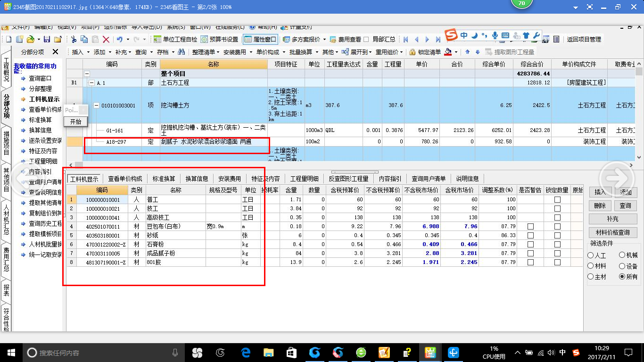The height and width of the screenshot is (362, 644).
Task: Open the 添加 dropdown menu
Action: point(102,52)
